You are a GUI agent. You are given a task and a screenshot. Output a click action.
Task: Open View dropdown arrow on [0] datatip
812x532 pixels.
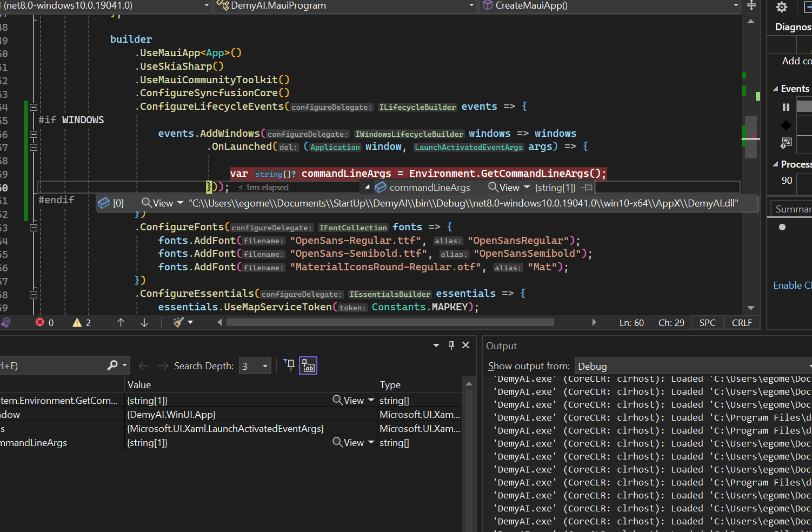point(180,203)
